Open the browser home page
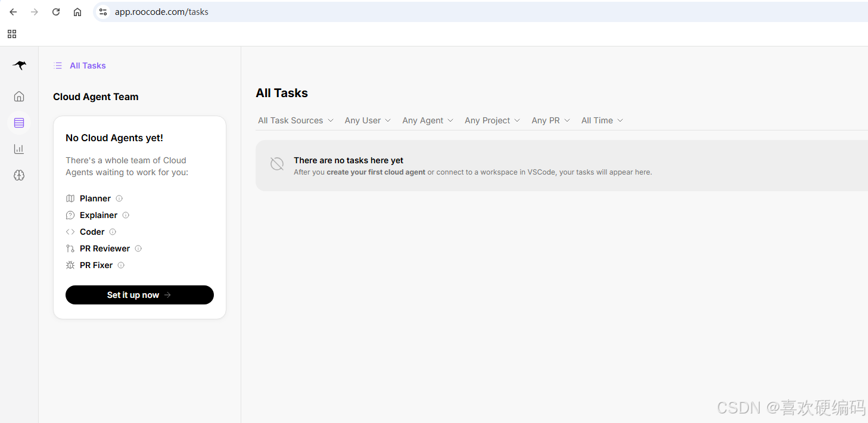The height and width of the screenshot is (423, 868). pyautogui.click(x=77, y=12)
